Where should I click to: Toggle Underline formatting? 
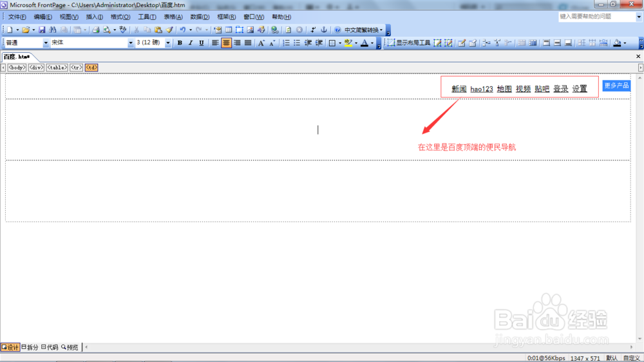pos(201,43)
